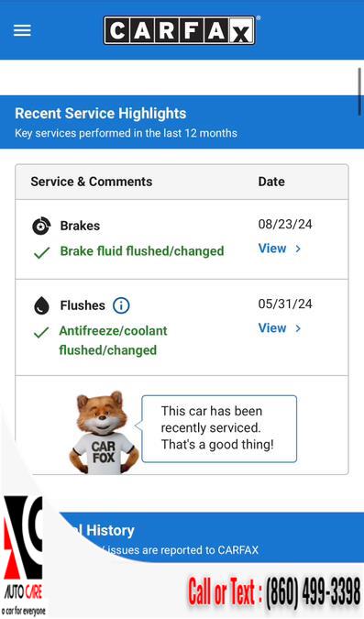Expand Flushes entry via chevron arrow
364x619 pixels.
click(298, 328)
